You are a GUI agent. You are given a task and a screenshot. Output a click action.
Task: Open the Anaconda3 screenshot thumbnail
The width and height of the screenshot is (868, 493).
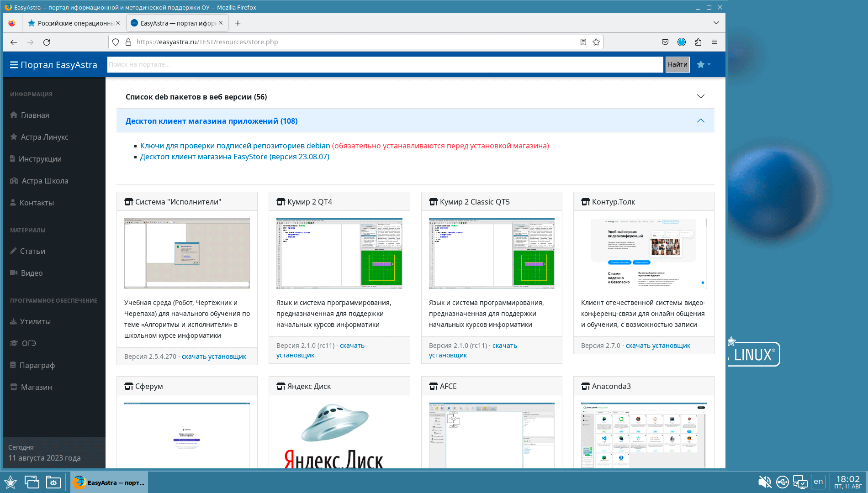tap(644, 435)
